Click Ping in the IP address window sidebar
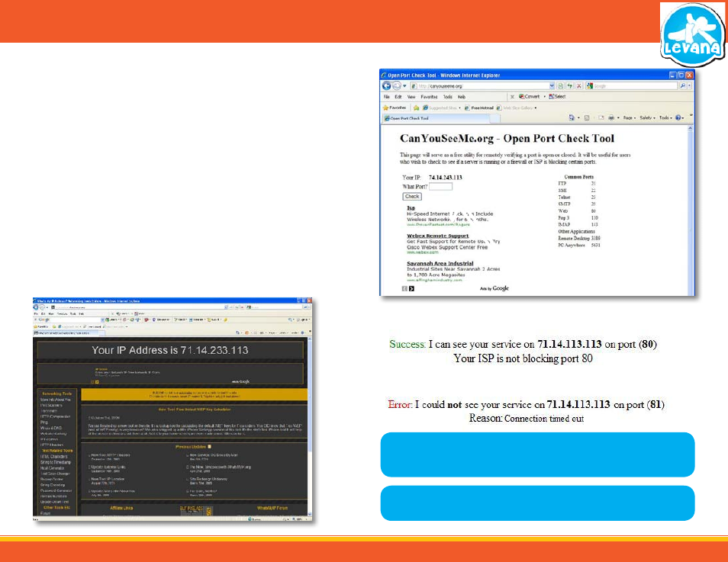The height and width of the screenshot is (562, 728). coord(44,422)
